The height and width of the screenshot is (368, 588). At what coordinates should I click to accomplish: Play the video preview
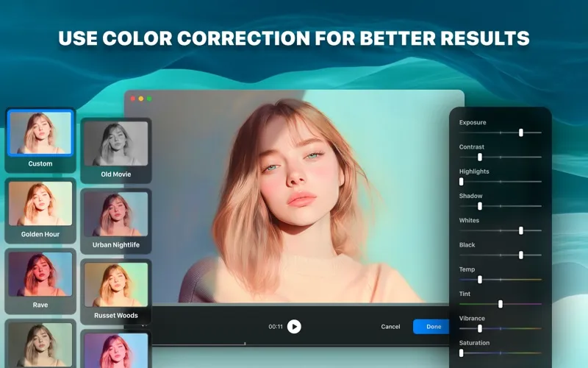tap(294, 326)
